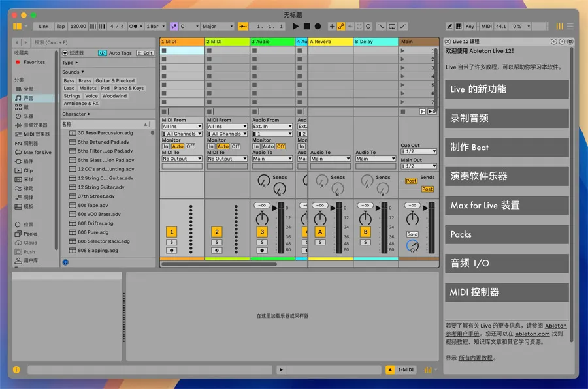Open the Max for Live browser category
Image resolution: width=588 pixels, height=389 pixels.
(37, 152)
